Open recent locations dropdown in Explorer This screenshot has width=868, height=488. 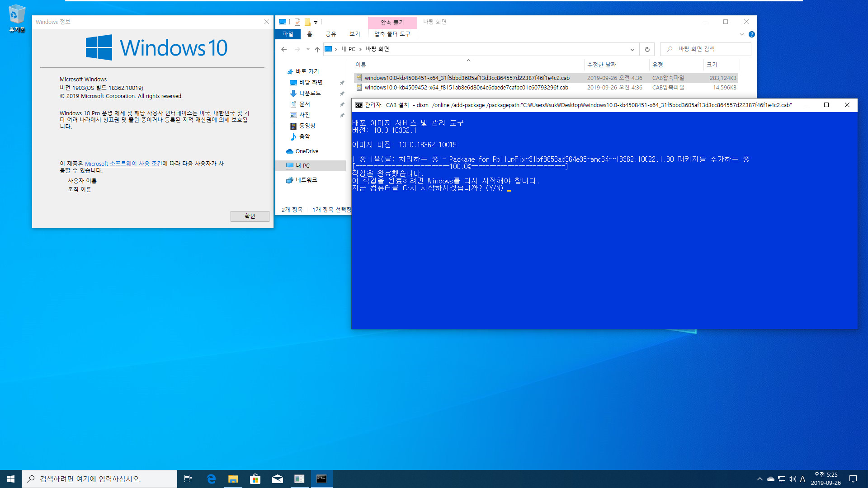(308, 49)
